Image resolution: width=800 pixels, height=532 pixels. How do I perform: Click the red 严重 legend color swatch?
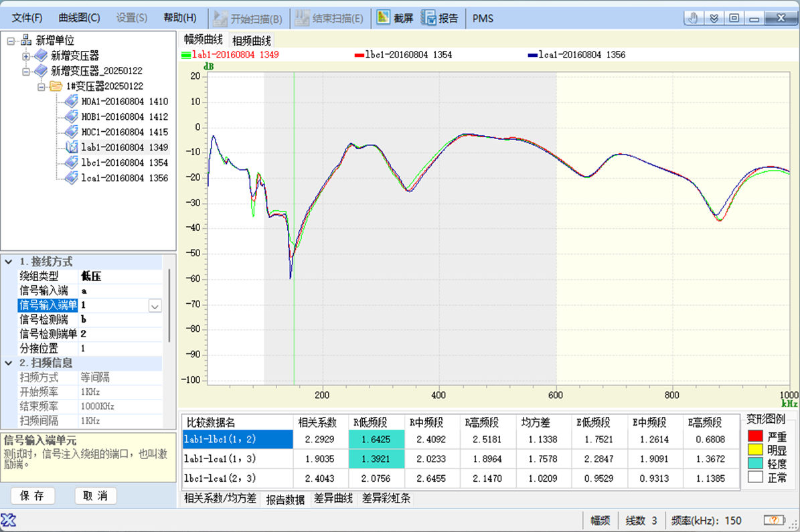(x=755, y=436)
